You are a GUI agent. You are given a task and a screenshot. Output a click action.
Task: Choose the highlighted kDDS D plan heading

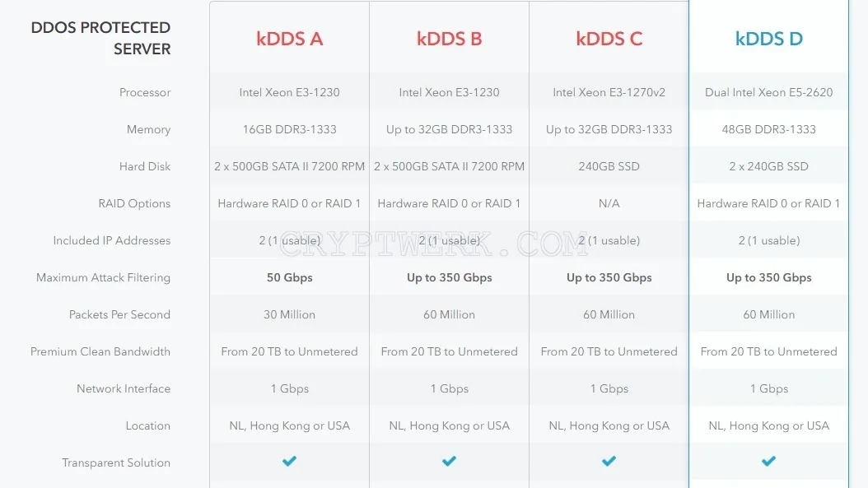[769, 39]
